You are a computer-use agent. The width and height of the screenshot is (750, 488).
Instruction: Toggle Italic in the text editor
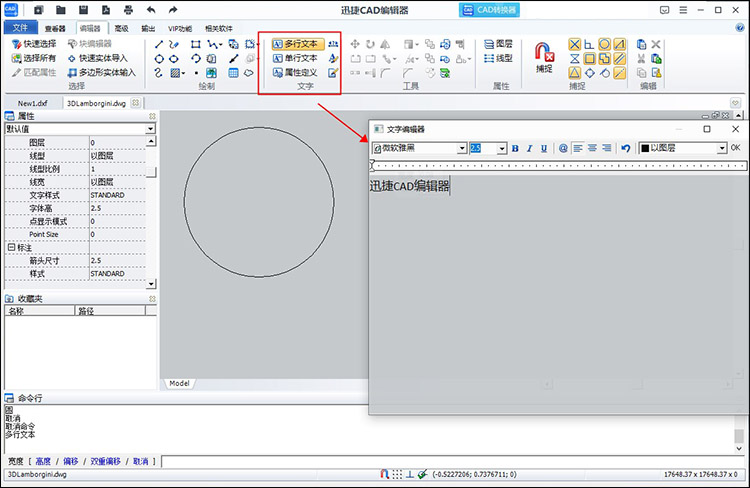(529, 148)
